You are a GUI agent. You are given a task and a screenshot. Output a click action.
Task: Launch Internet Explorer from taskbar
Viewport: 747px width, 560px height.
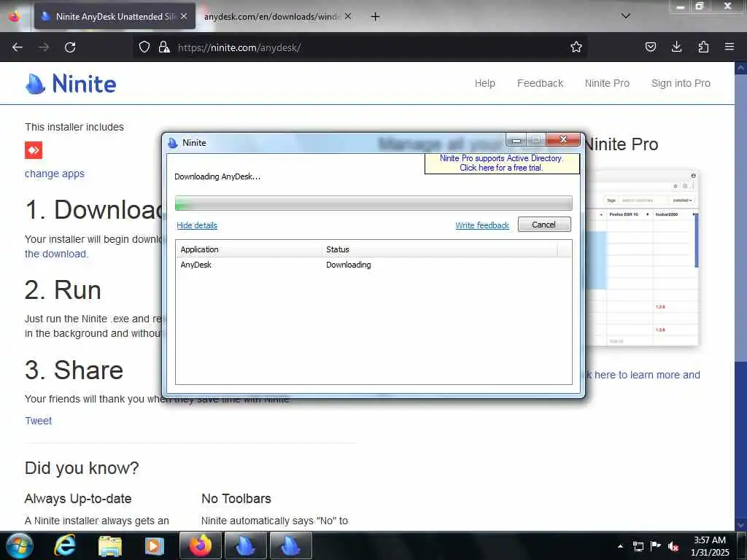[65, 545]
